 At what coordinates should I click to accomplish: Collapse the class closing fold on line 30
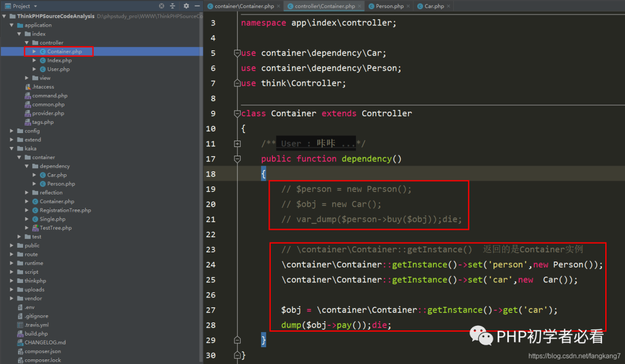click(237, 355)
